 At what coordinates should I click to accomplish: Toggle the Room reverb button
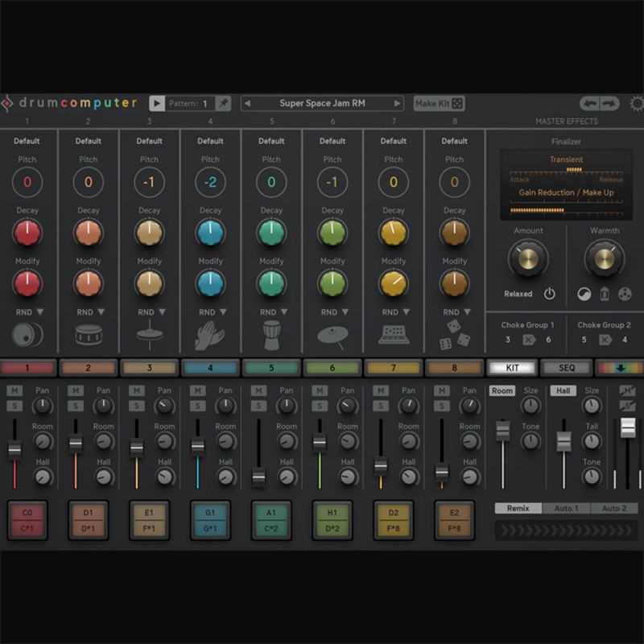pos(502,390)
